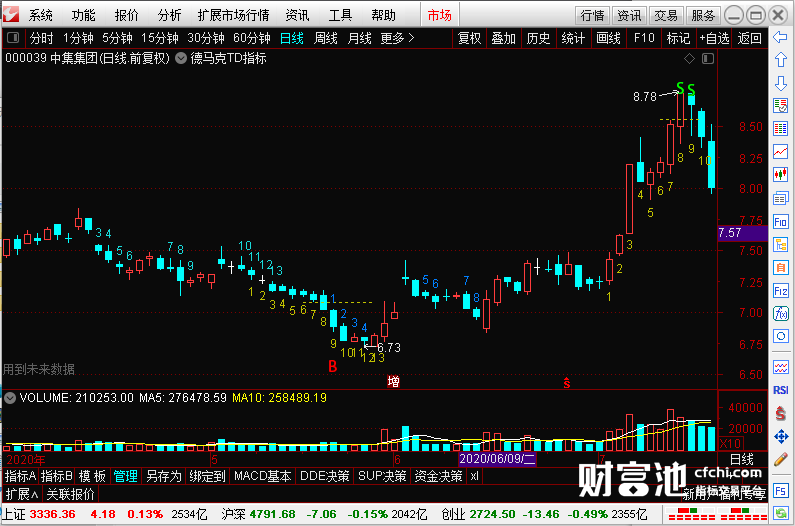Click the diamond icon in chart header
Image resolution: width=795 pixels, height=526 pixels.
pyautogui.click(x=689, y=59)
